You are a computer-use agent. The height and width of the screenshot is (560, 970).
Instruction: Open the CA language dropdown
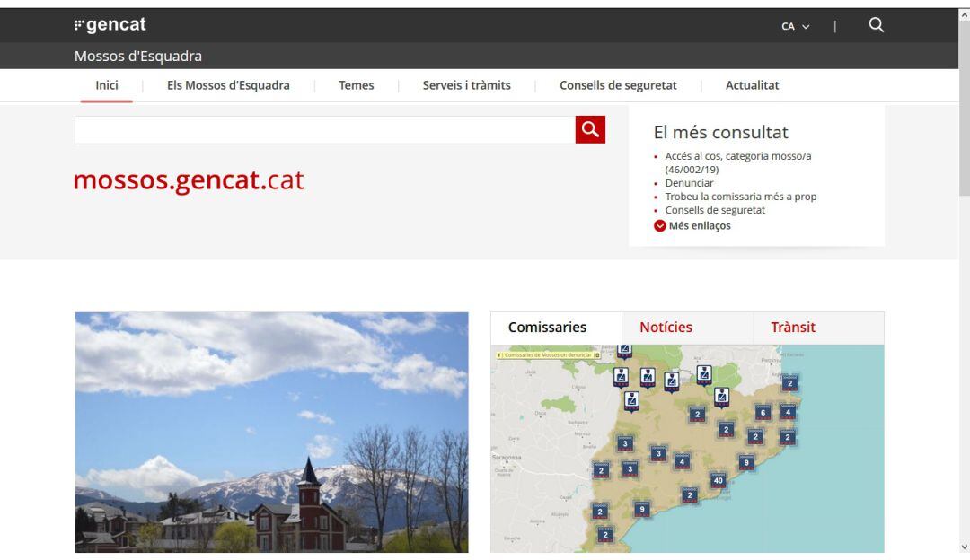[x=793, y=26]
